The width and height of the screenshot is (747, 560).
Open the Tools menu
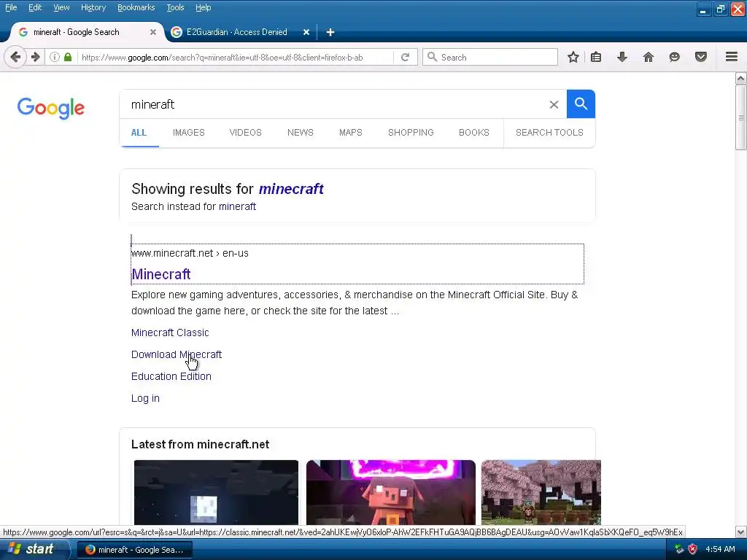click(x=175, y=7)
